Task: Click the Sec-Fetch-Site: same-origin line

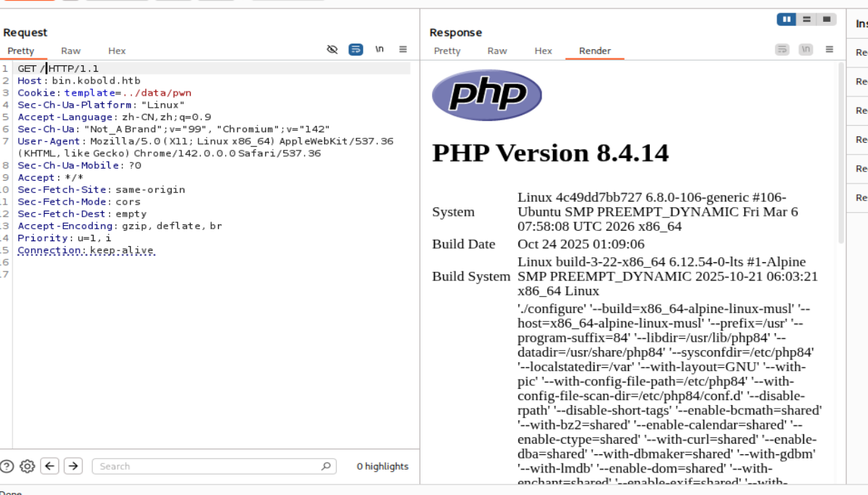Action: click(101, 189)
